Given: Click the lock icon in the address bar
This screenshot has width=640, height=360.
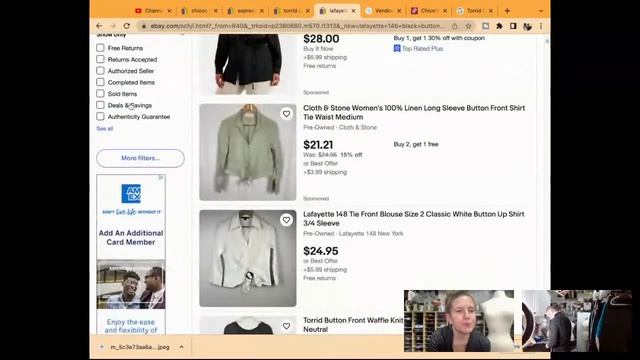Looking at the screenshot, I should coord(144,26).
